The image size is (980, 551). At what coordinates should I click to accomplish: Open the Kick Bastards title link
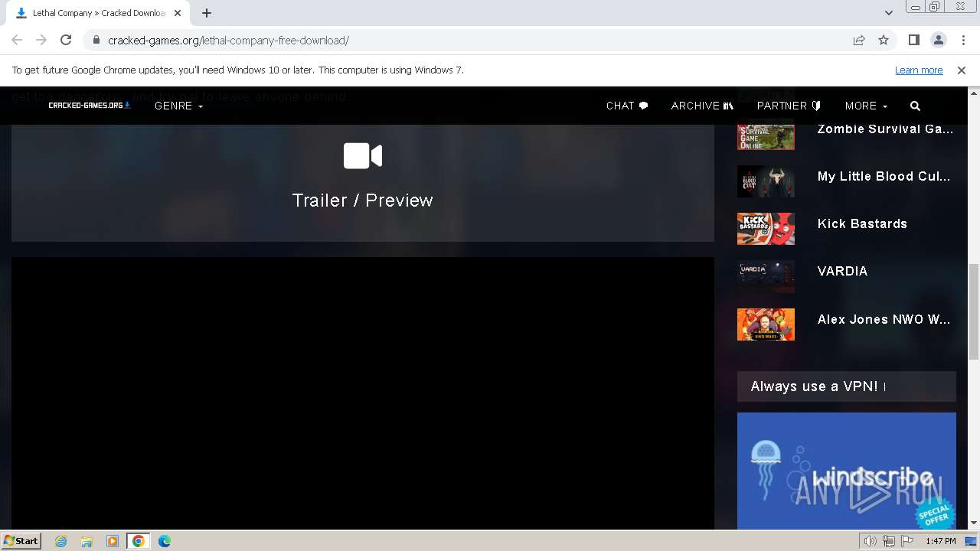tap(862, 223)
